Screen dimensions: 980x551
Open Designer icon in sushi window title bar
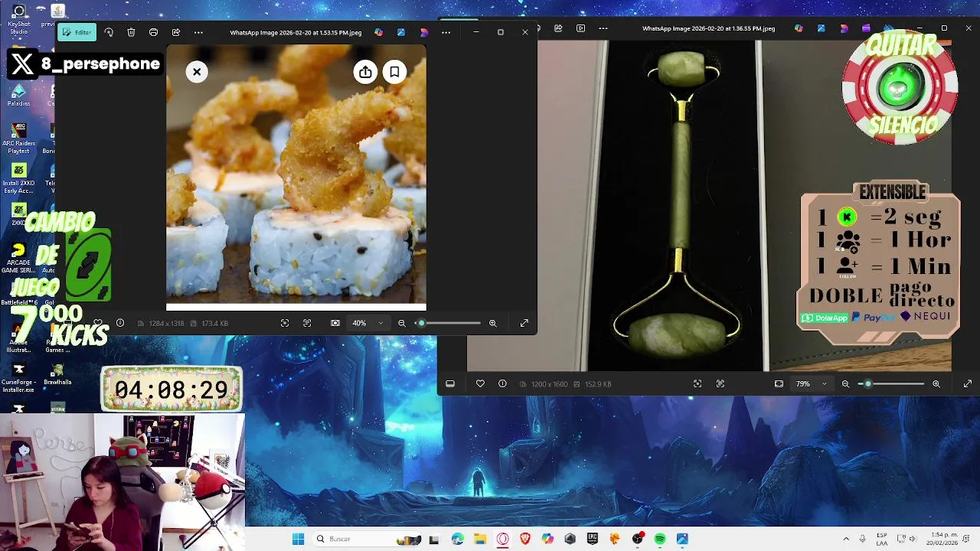click(x=401, y=32)
